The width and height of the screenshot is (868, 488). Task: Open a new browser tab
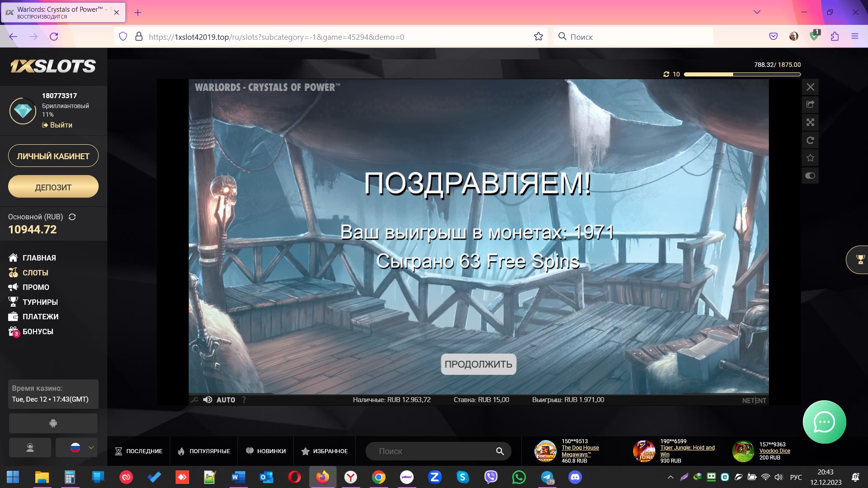click(138, 13)
